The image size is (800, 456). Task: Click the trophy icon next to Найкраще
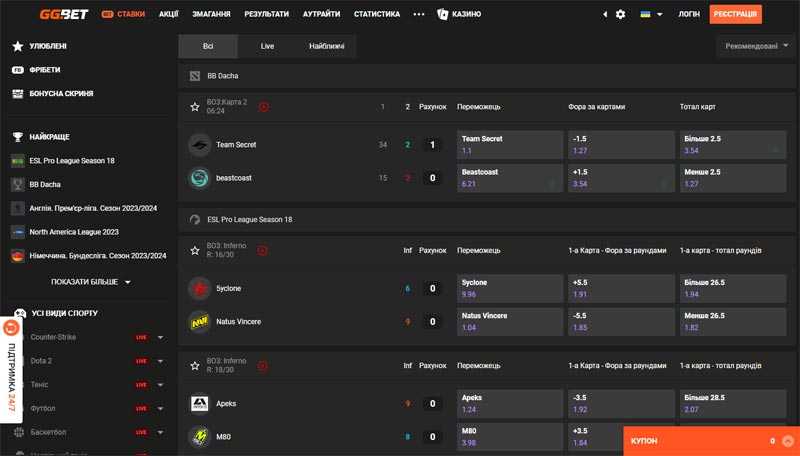pos(18,137)
